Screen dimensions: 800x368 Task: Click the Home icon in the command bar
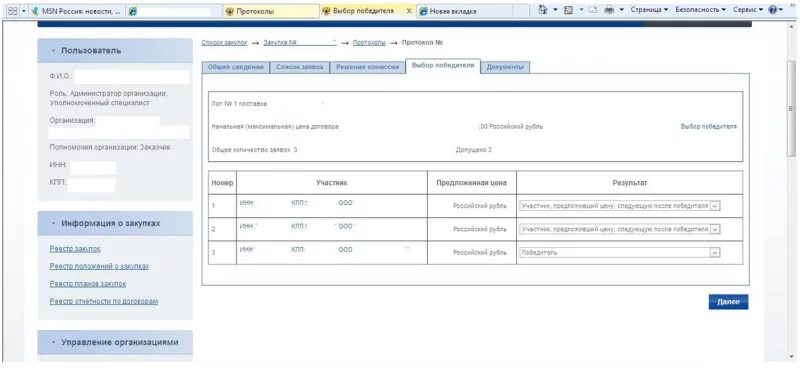(543, 10)
